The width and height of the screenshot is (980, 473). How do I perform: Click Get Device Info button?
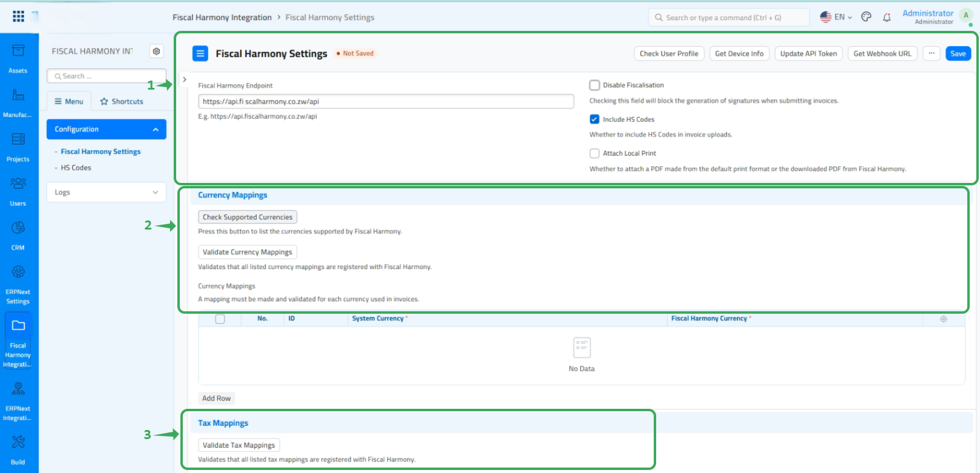pyautogui.click(x=739, y=53)
